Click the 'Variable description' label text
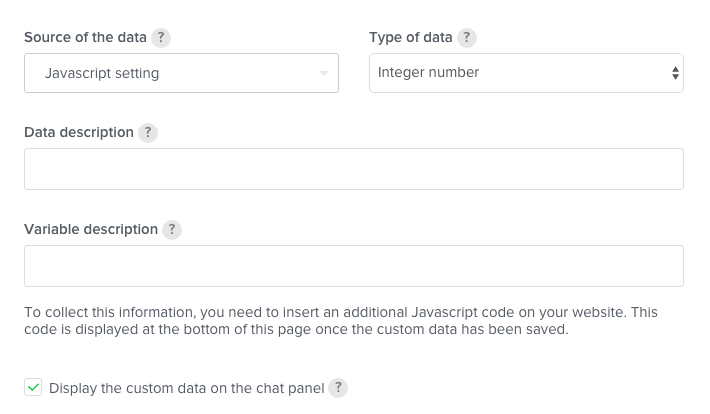 click(91, 229)
